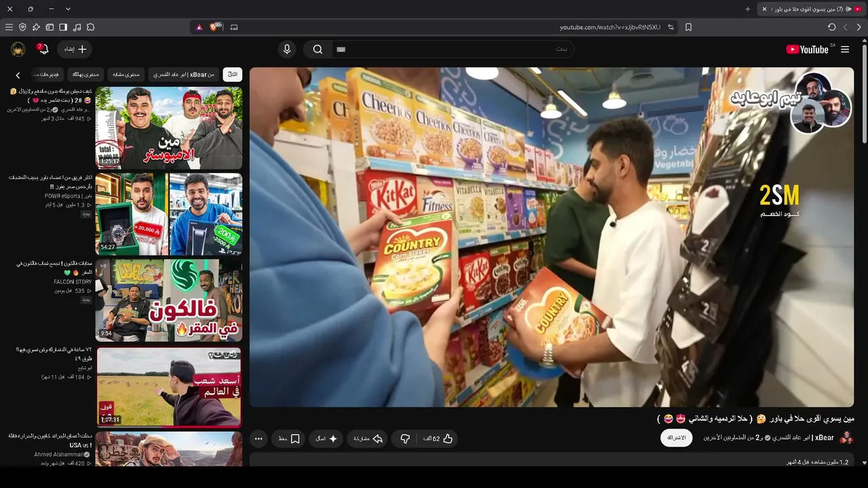Image resolution: width=868 pixels, height=488 pixels.
Task: Click the page scrollbar down arrow
Action: pyautogui.click(x=864, y=462)
